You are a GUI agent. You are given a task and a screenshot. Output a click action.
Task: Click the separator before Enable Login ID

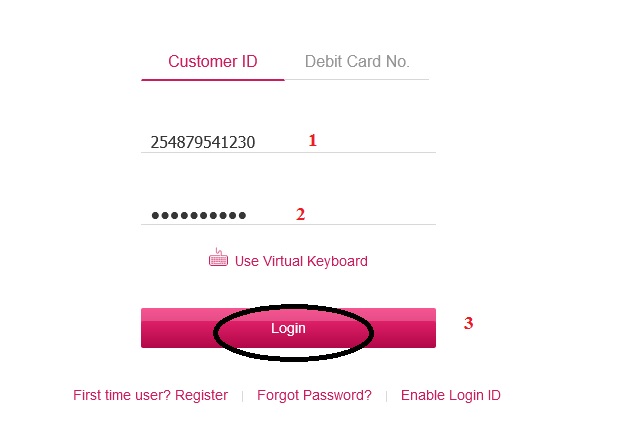point(386,396)
